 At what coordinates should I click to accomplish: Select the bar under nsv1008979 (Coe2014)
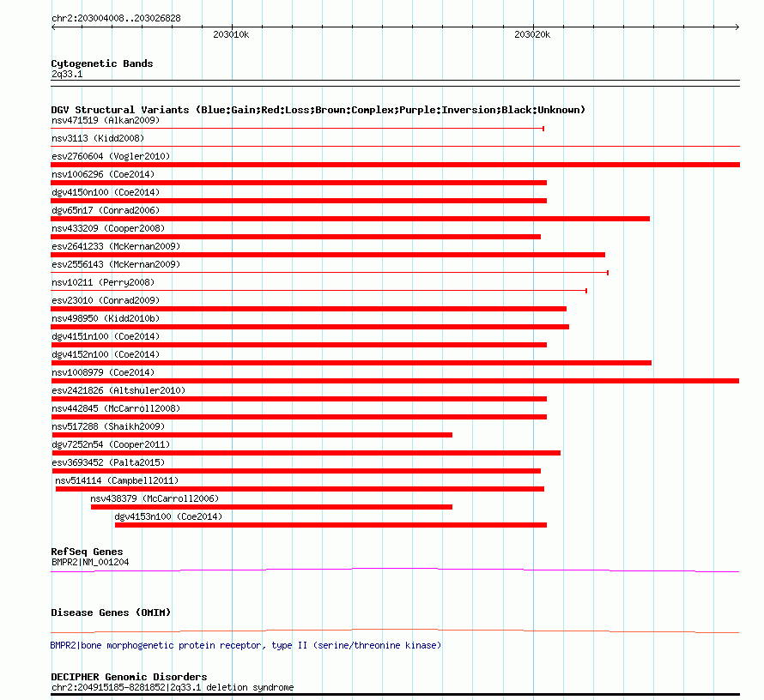click(x=395, y=381)
